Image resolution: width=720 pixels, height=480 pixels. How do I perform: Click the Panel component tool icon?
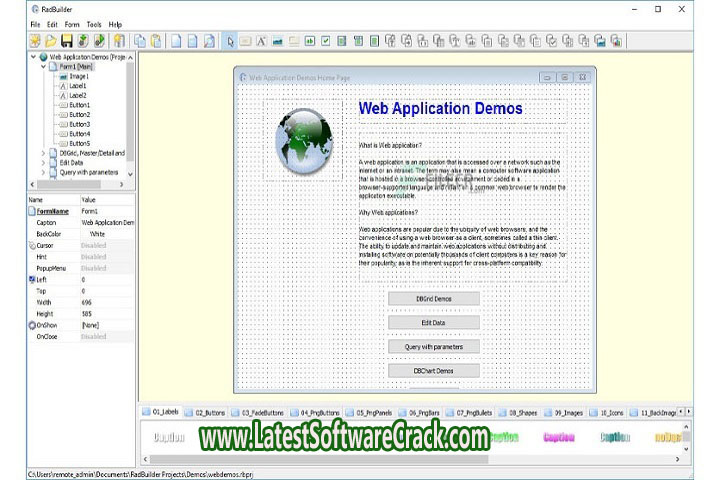click(x=294, y=41)
